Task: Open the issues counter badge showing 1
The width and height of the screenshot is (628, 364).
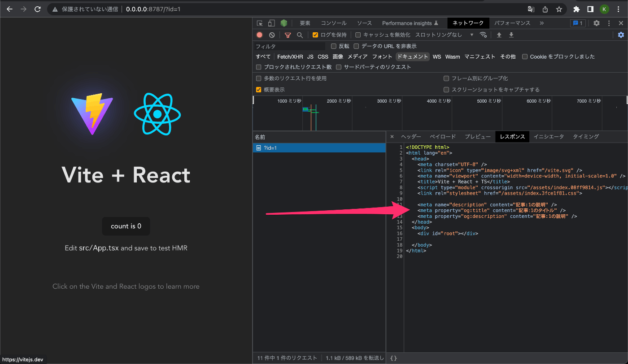Action: pyautogui.click(x=577, y=23)
